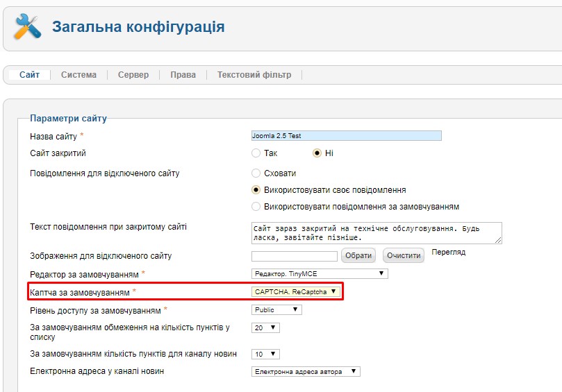Screen dimensions: 562x392
Task: Click the Параметри сайту section title
Action: [x=69, y=118]
